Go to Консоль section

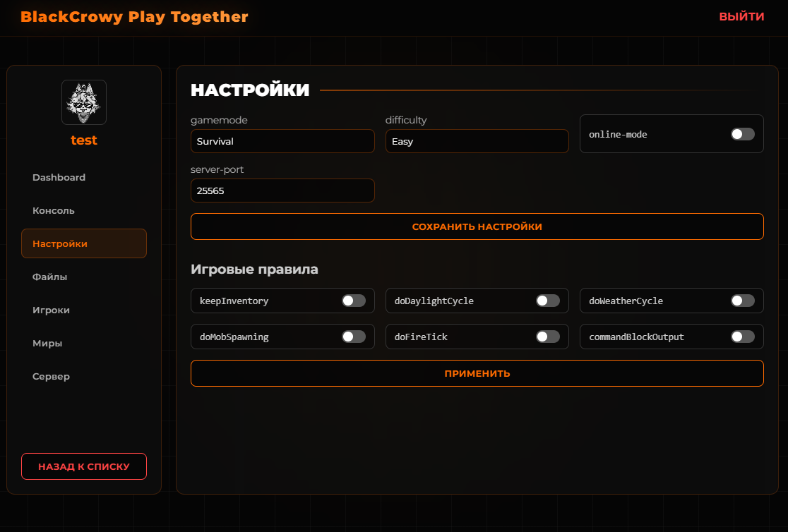pyautogui.click(x=54, y=211)
